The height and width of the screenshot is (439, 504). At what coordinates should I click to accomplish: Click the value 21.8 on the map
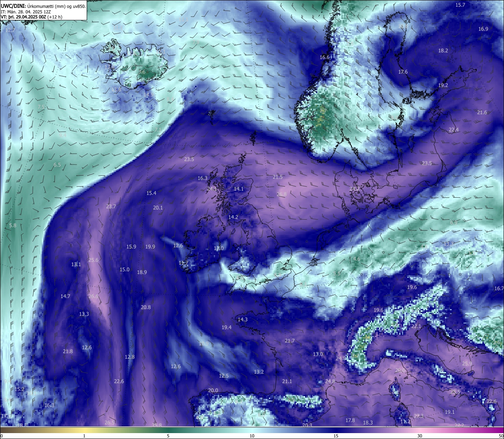pos(68,351)
